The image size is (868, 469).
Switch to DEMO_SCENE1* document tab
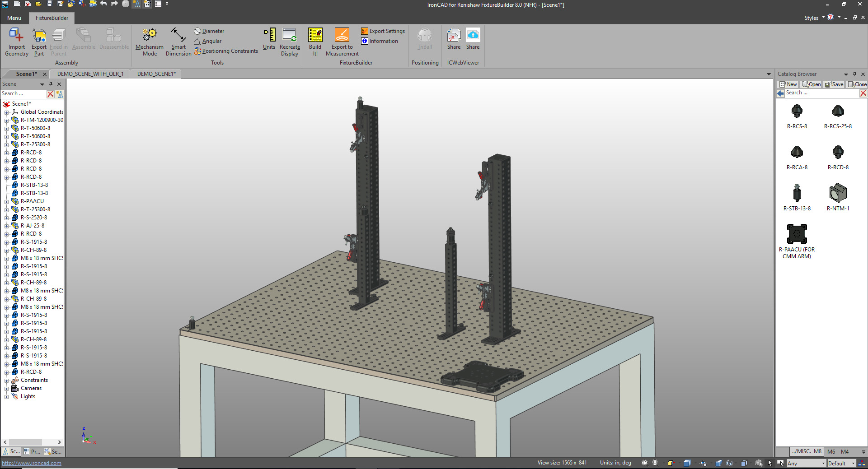156,74
